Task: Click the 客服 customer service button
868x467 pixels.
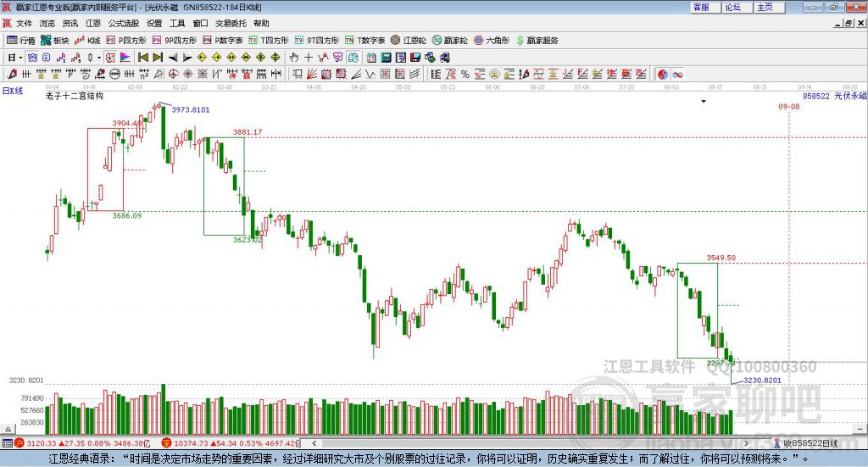Action: click(705, 7)
